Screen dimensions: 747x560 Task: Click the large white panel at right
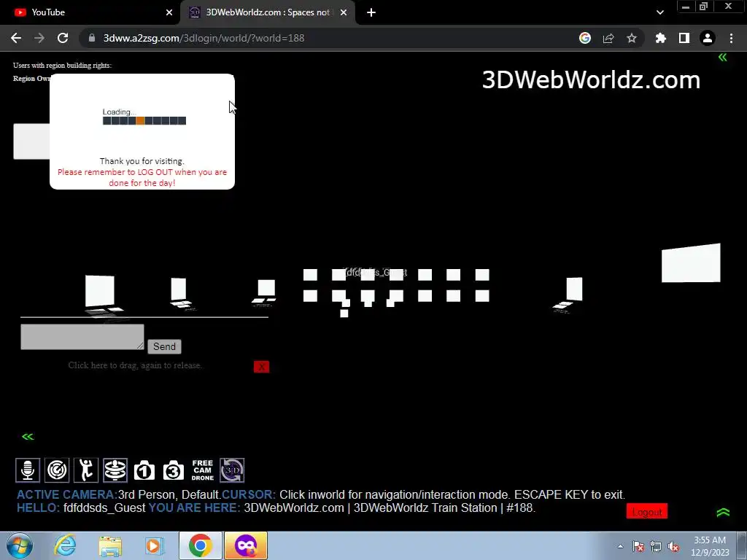point(691,262)
